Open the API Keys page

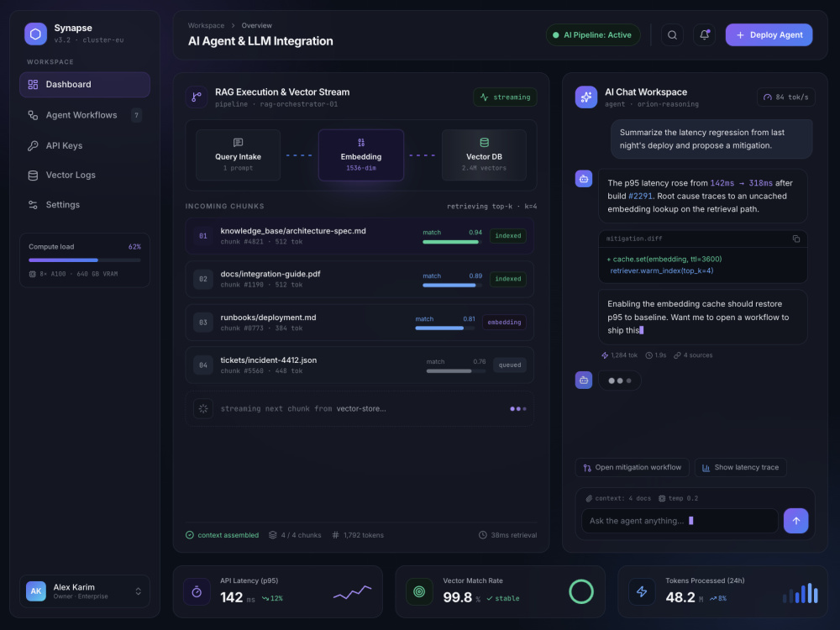click(85, 145)
